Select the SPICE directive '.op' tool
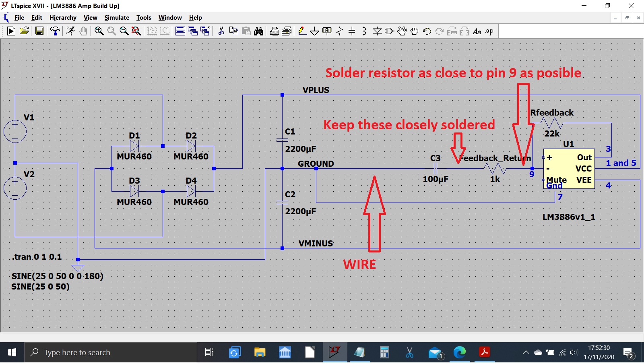 click(489, 31)
